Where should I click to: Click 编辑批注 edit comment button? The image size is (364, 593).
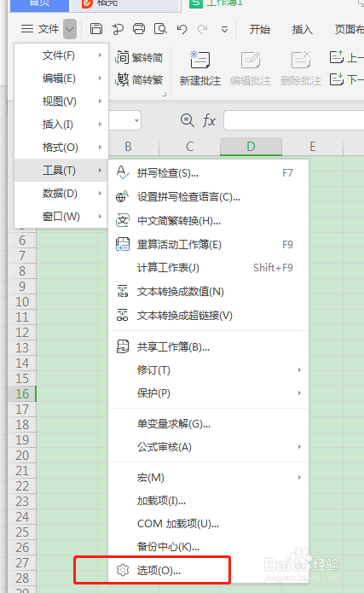(x=251, y=68)
